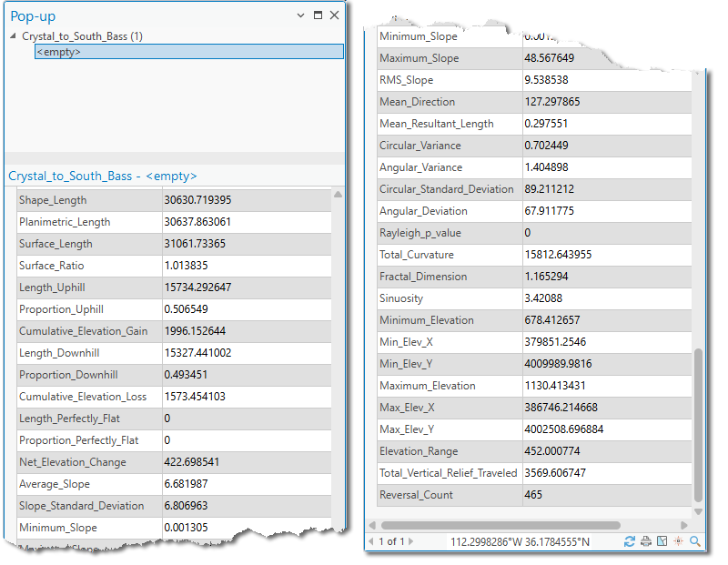The width and height of the screenshot is (728, 565).
Task: Click the Circular_Standard_Deviation value 89.211212
Action: pos(550,189)
